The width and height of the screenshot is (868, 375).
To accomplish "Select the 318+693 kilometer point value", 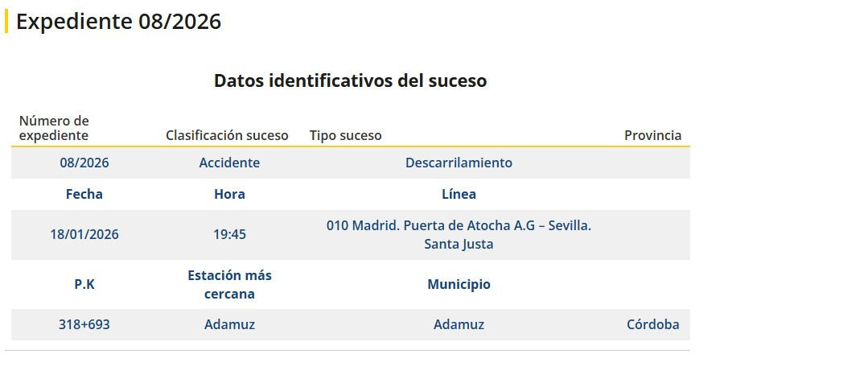I will click(84, 324).
